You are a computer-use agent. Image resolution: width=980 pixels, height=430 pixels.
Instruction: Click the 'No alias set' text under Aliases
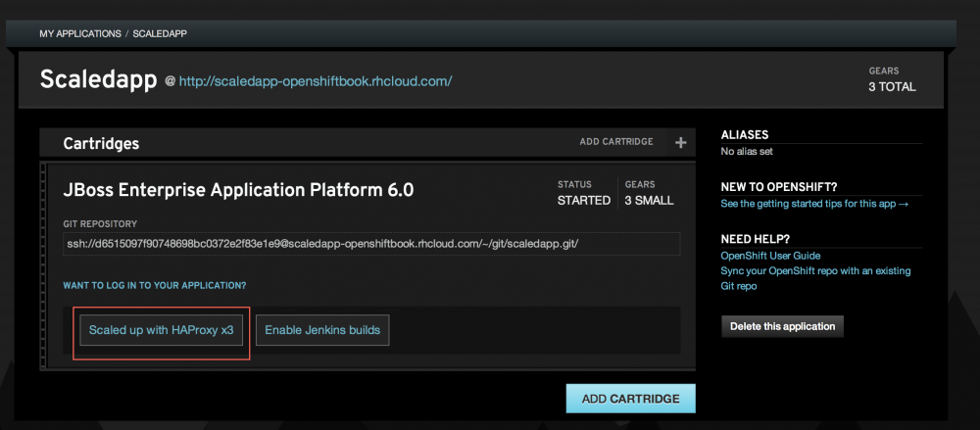755,152
